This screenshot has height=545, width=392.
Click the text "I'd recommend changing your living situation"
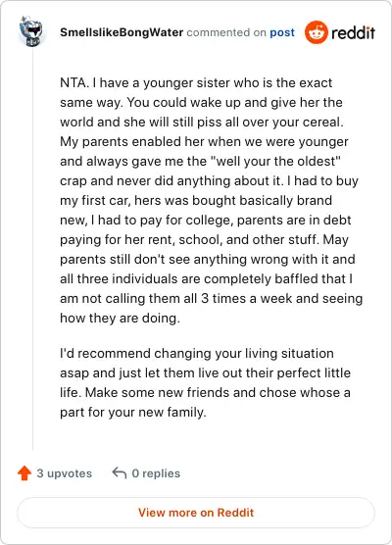tap(197, 353)
